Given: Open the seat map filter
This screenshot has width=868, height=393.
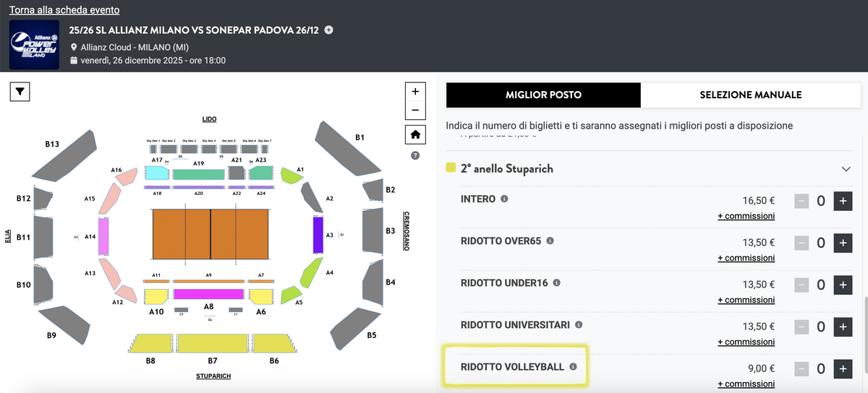Looking at the screenshot, I should (x=20, y=92).
